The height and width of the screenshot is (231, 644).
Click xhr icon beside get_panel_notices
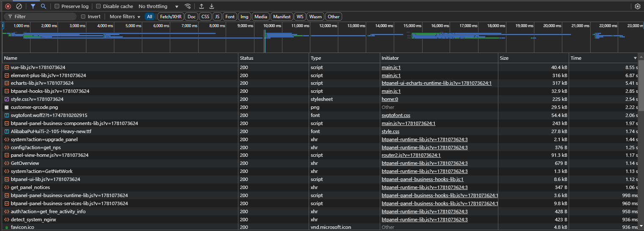[x=7, y=187]
